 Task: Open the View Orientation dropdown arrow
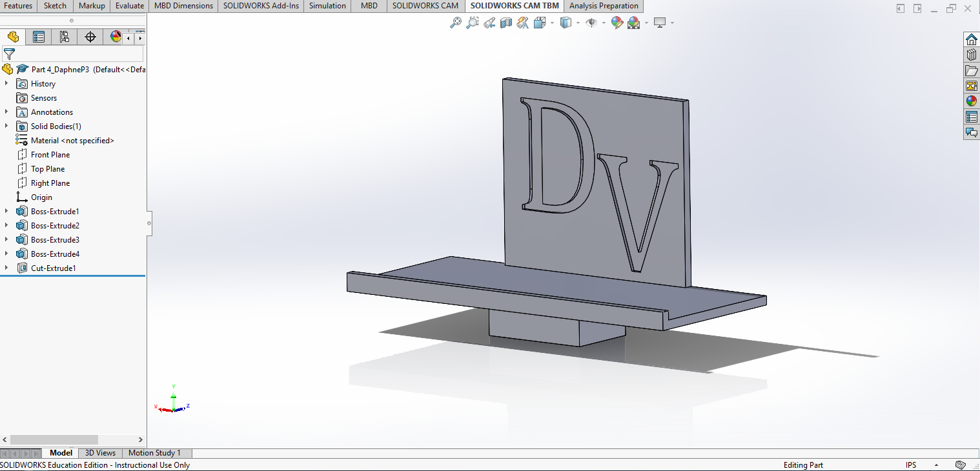tap(552, 23)
